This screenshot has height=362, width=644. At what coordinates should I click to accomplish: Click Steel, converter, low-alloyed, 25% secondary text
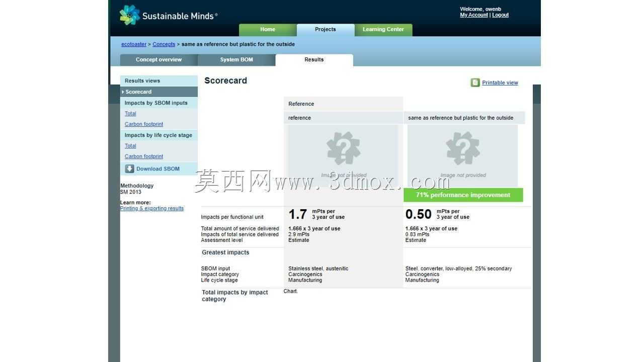pyautogui.click(x=458, y=268)
